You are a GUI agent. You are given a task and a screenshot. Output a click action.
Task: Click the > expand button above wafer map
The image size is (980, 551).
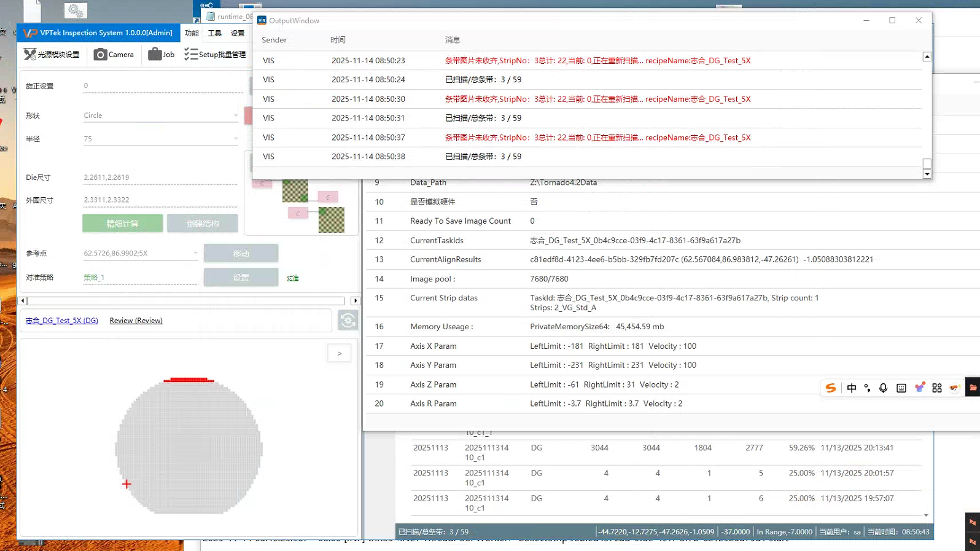click(x=340, y=353)
